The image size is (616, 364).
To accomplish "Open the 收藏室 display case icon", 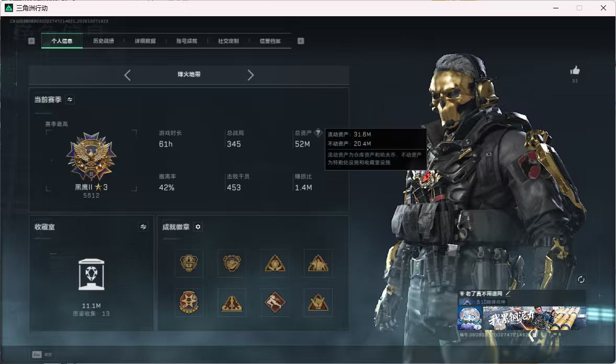I will pos(91,275).
